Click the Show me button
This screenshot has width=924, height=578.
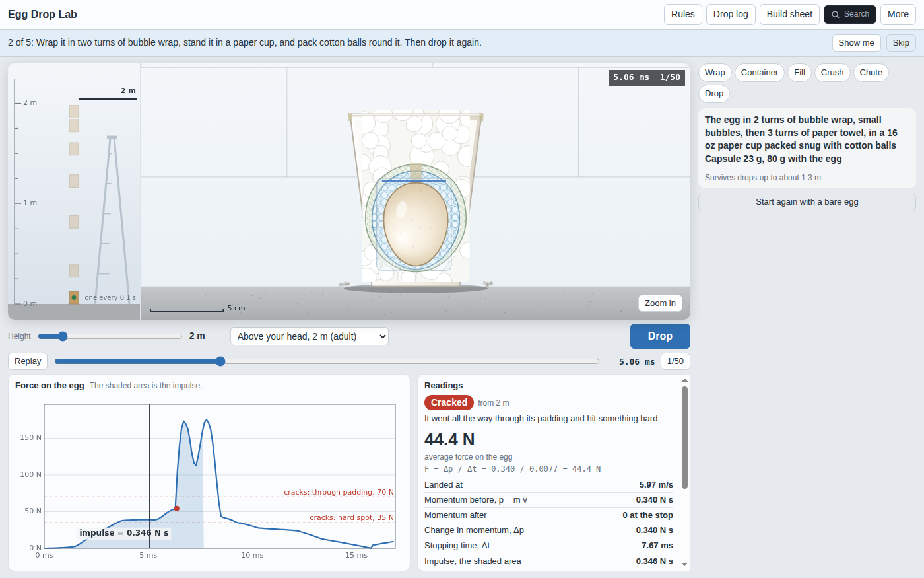click(x=856, y=43)
